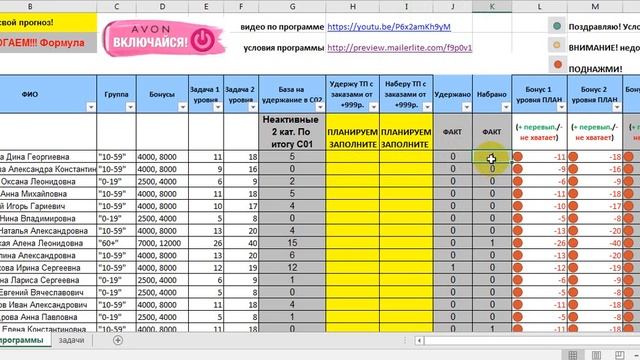Click the yellow legend circle beside ВНИМАНИЕ

pyautogui.click(x=557, y=45)
